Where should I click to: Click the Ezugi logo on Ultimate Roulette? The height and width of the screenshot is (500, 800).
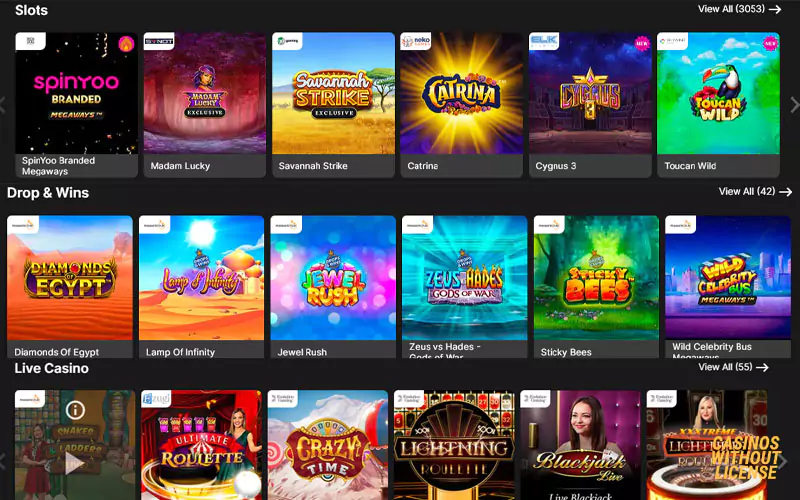pos(156,398)
